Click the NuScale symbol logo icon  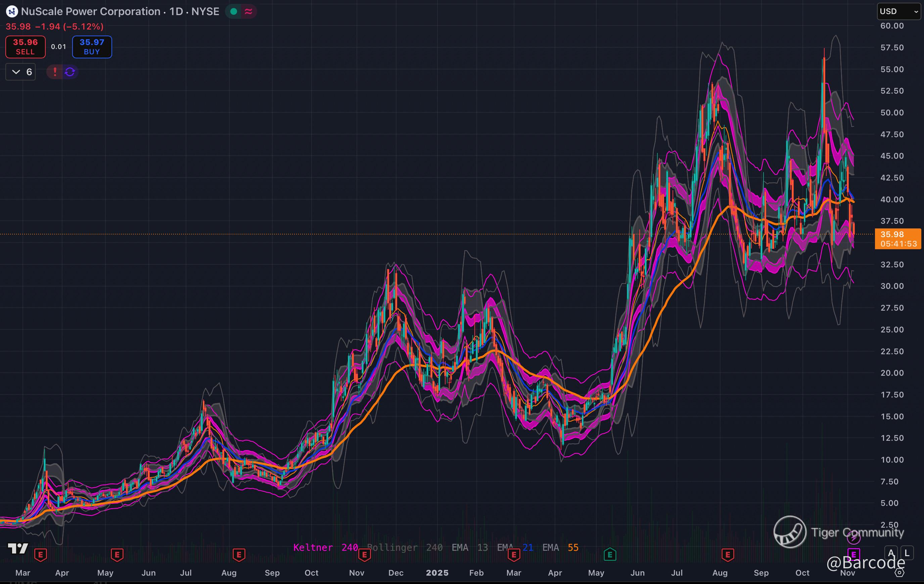tap(12, 11)
